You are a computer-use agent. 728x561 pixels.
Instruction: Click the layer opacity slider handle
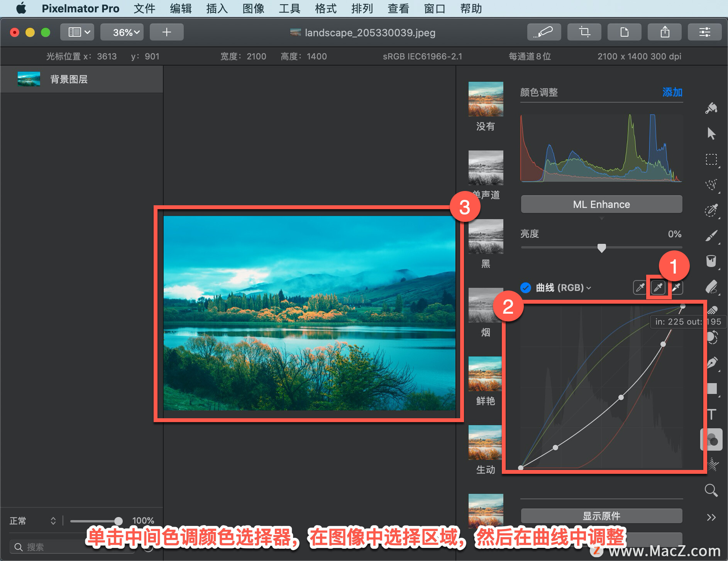pyautogui.click(x=119, y=521)
